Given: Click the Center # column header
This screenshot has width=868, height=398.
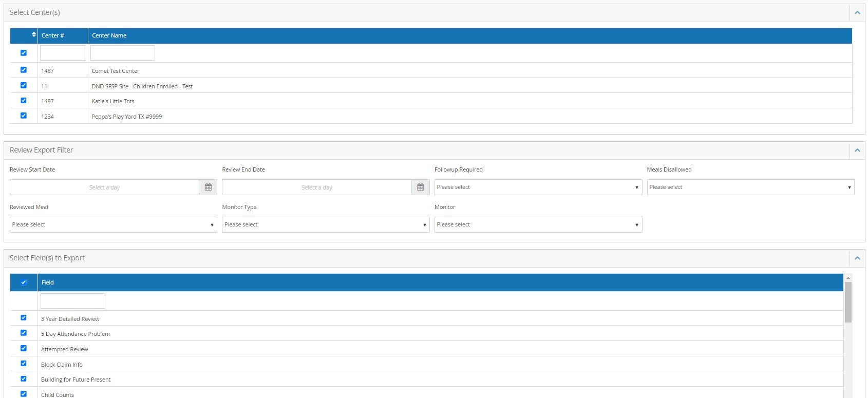Looking at the screenshot, I should click(x=53, y=35).
